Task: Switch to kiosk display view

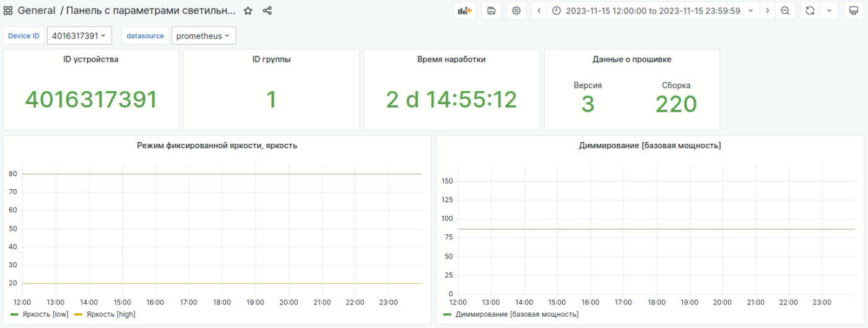Action: point(854,11)
